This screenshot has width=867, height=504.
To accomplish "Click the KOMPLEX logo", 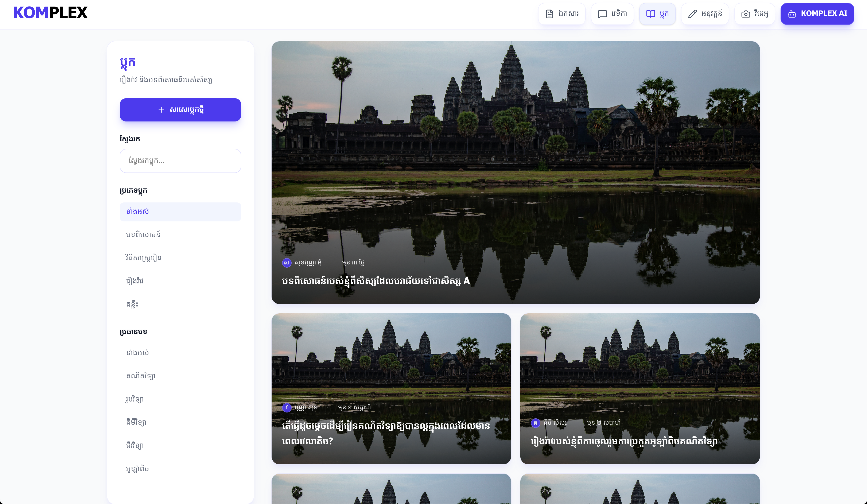I will [50, 13].
